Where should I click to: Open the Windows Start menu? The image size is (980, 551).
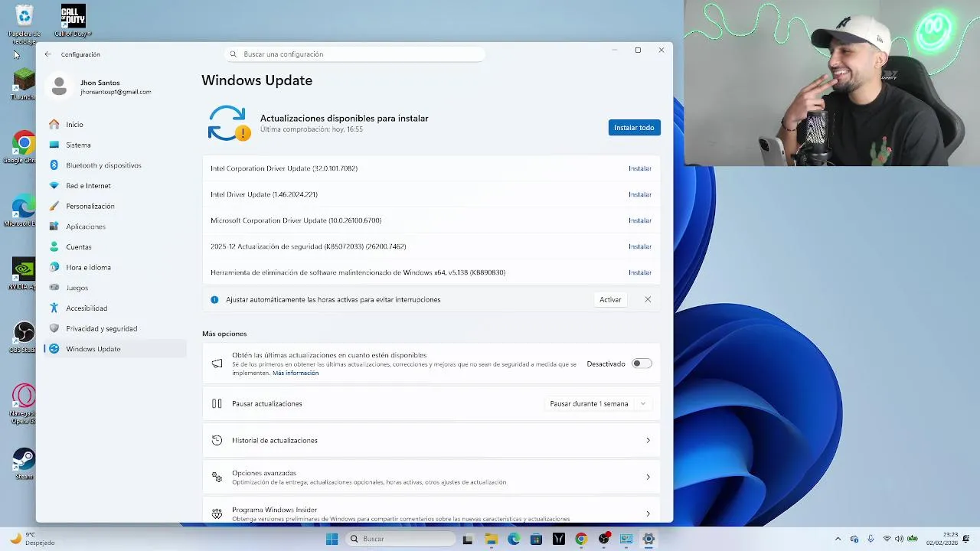pyautogui.click(x=332, y=540)
